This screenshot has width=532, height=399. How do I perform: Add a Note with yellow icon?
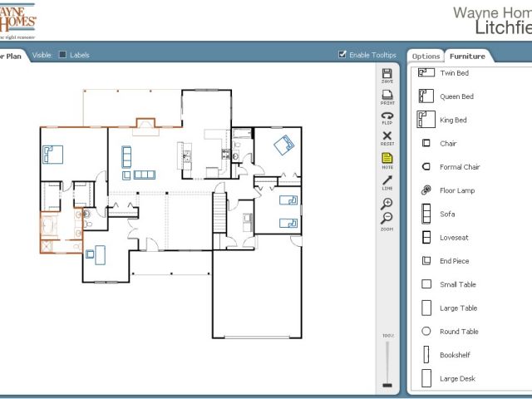[387, 158]
